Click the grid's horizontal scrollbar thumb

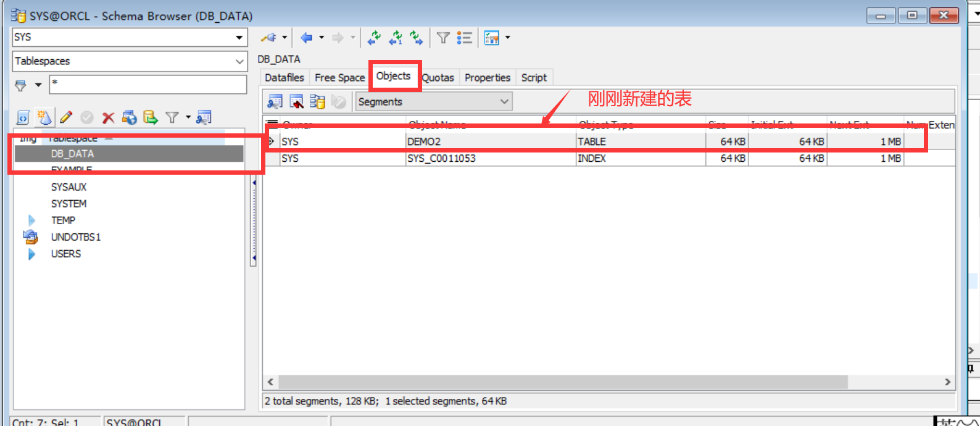[x=563, y=382]
